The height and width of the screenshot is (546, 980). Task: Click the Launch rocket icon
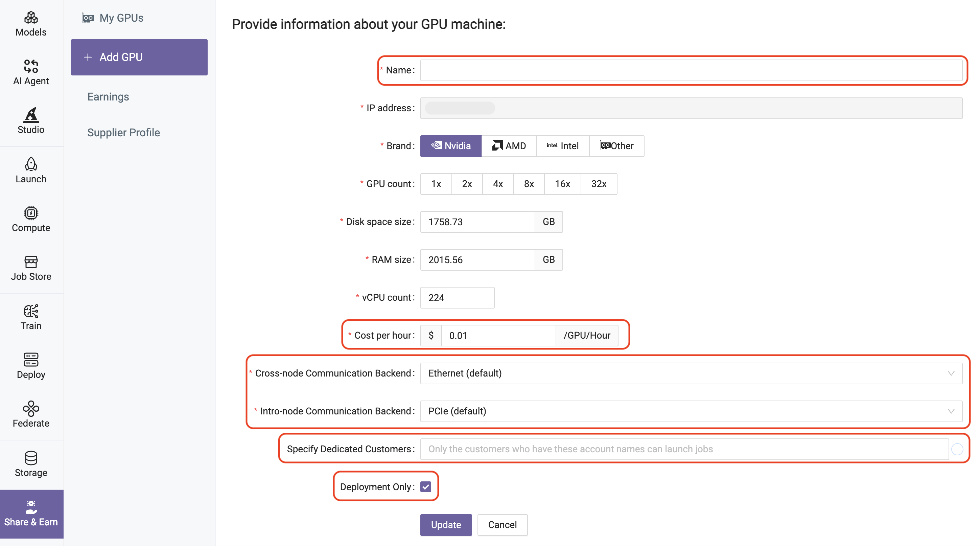[31, 164]
